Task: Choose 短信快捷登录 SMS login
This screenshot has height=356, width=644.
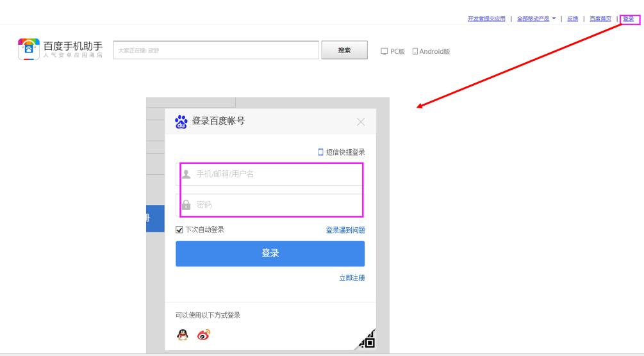Action: (342, 152)
